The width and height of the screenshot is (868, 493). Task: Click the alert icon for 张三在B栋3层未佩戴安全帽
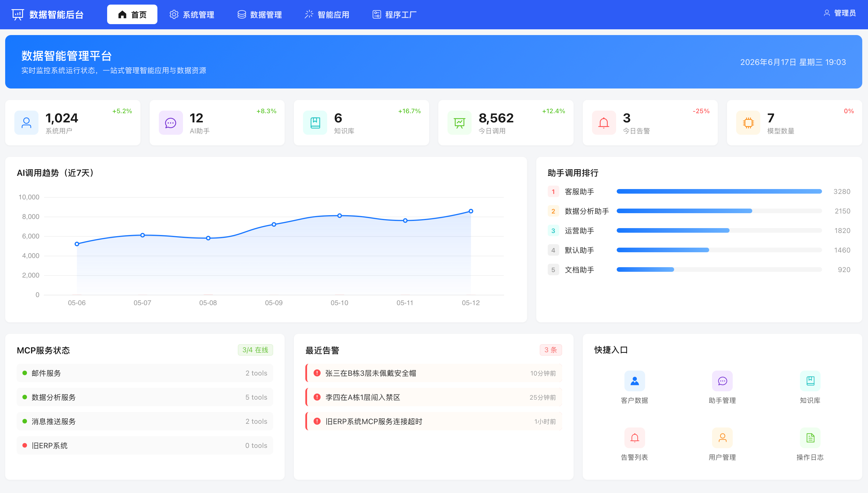tap(317, 373)
